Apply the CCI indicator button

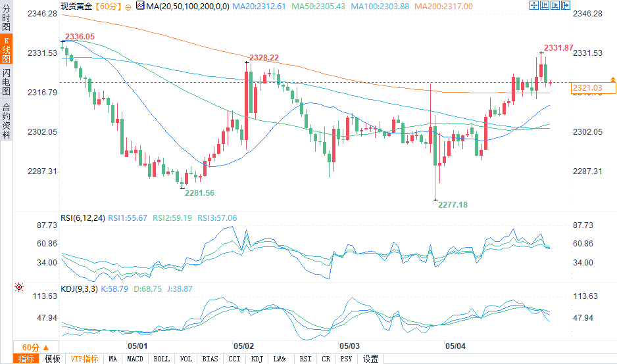click(235, 359)
